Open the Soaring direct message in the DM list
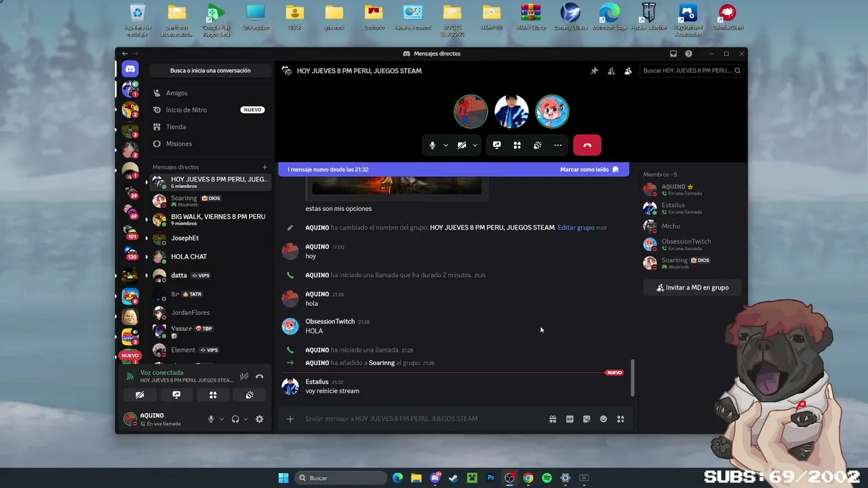The height and width of the screenshot is (488, 868). pos(209,201)
